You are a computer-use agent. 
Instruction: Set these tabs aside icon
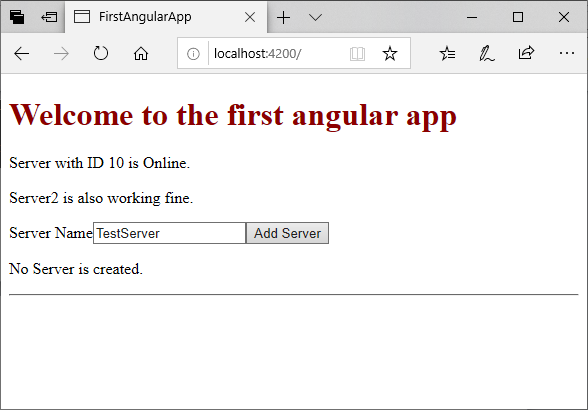click(49, 17)
